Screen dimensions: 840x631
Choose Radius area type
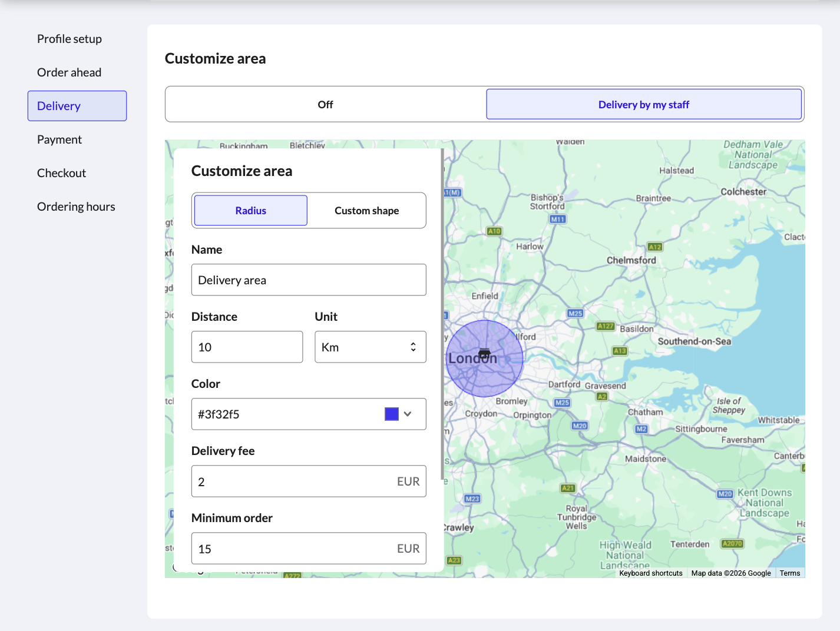[x=251, y=211]
